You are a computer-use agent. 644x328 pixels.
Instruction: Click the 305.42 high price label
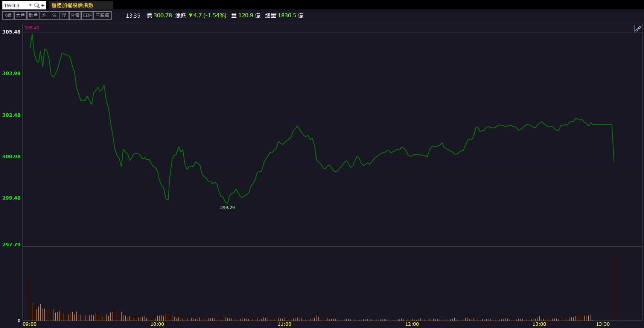tap(32, 28)
